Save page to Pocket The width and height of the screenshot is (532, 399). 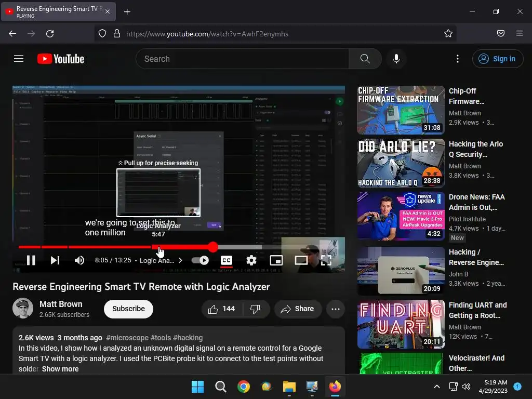coord(501,33)
